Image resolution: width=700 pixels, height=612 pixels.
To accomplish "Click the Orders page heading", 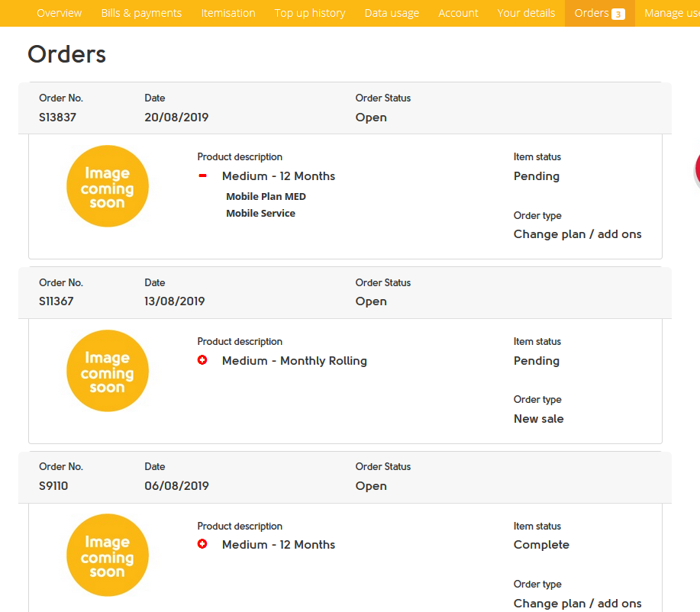I will [x=67, y=54].
